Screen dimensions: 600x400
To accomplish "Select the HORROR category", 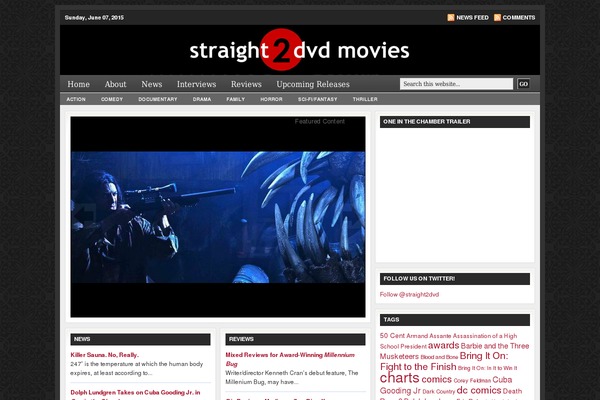I will [x=271, y=99].
